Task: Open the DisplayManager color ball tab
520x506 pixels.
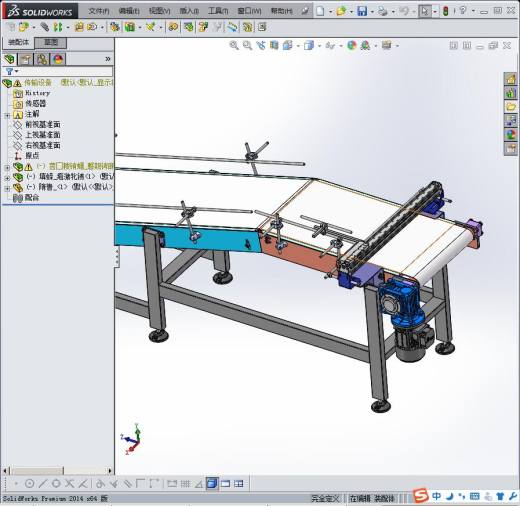Action: point(58,59)
